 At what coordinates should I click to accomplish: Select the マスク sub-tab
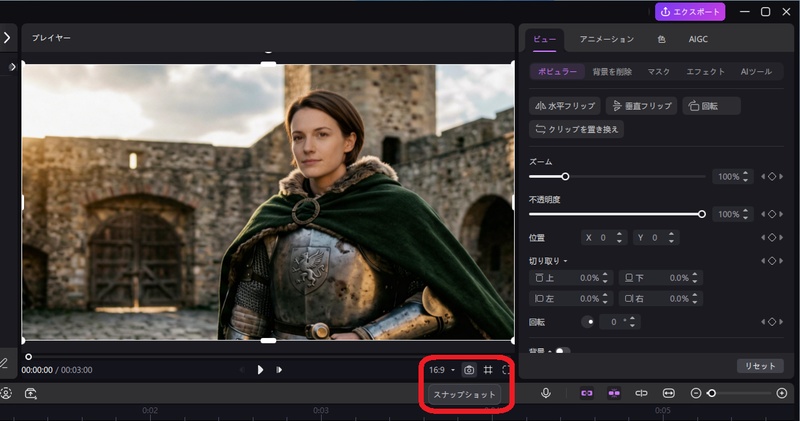point(658,72)
